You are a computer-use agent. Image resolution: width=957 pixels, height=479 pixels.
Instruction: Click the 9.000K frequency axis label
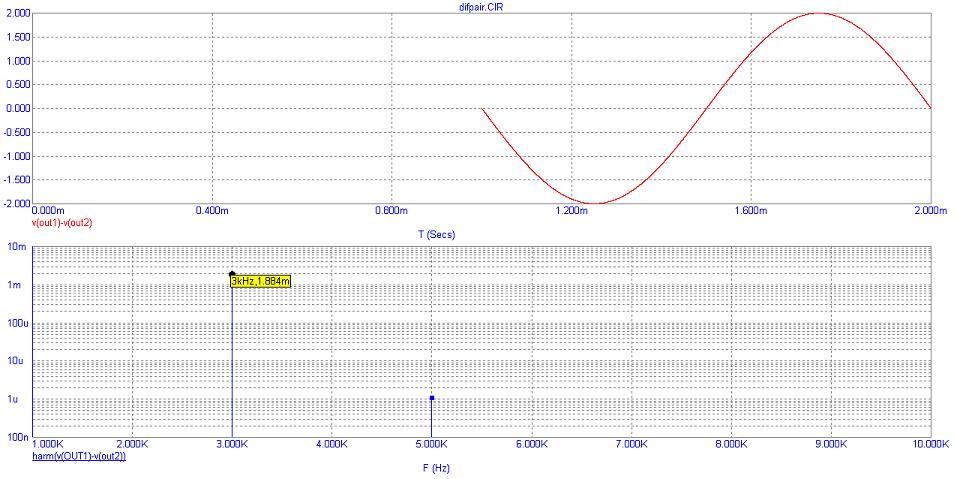(x=831, y=445)
